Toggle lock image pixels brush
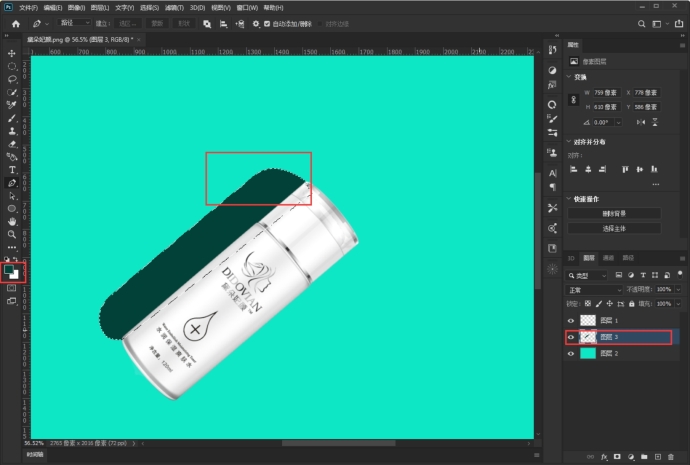Image resolution: width=690 pixels, height=465 pixels. (598, 304)
